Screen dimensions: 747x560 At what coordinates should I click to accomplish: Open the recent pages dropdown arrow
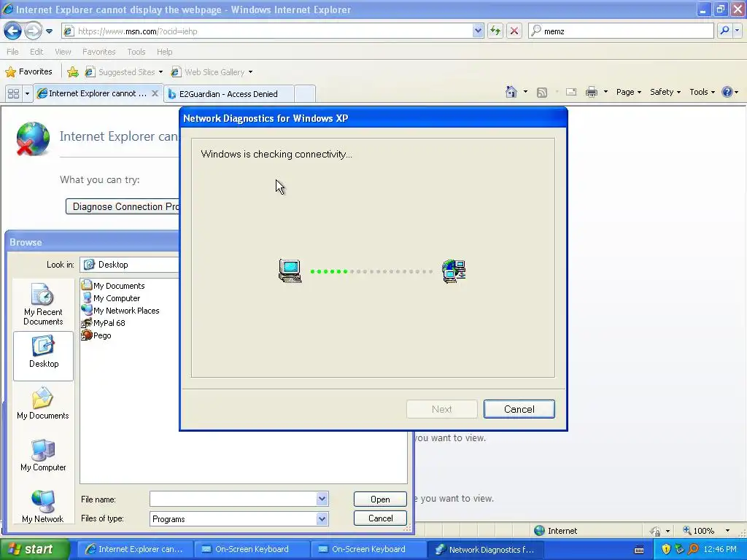tap(49, 31)
